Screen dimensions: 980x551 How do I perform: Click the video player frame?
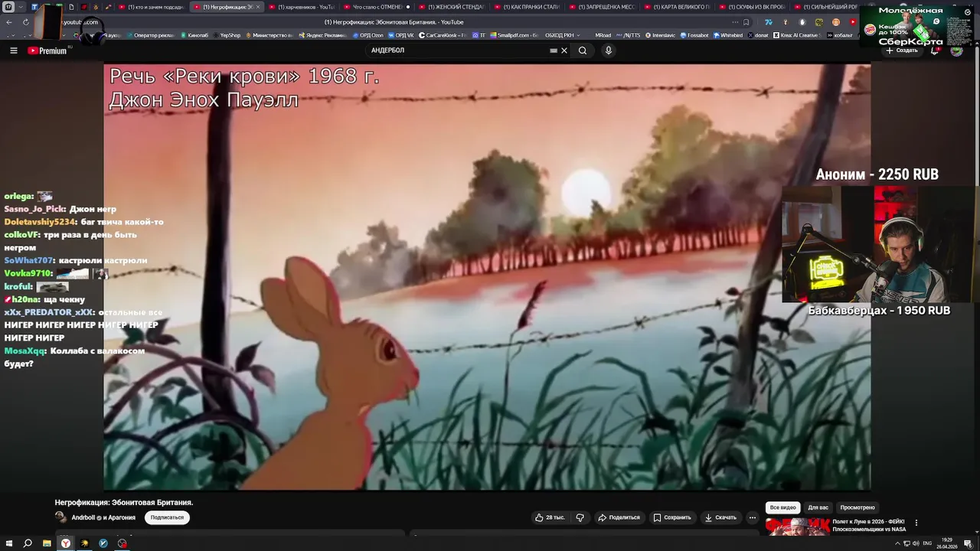487,276
